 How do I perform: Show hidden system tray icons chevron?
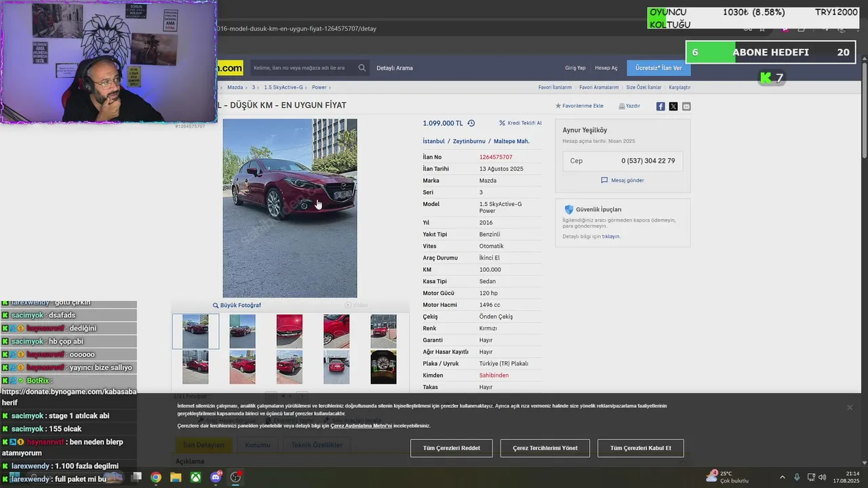pyautogui.click(x=782, y=477)
